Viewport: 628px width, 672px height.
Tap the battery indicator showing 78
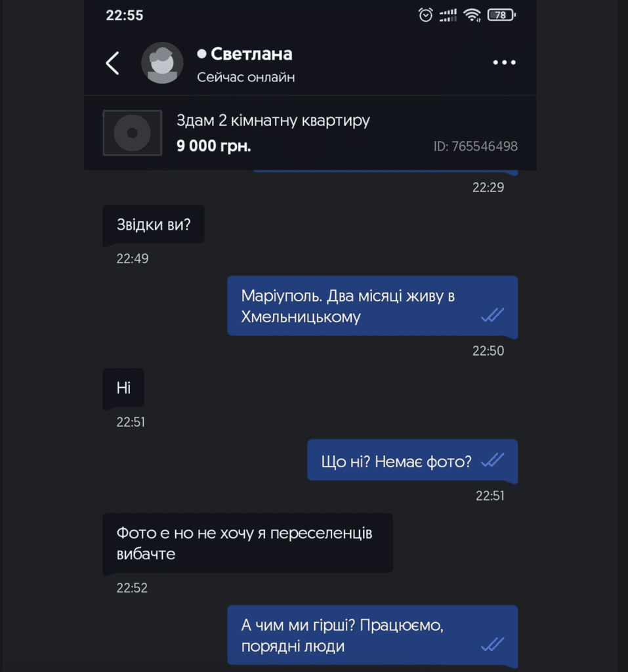[x=501, y=15]
